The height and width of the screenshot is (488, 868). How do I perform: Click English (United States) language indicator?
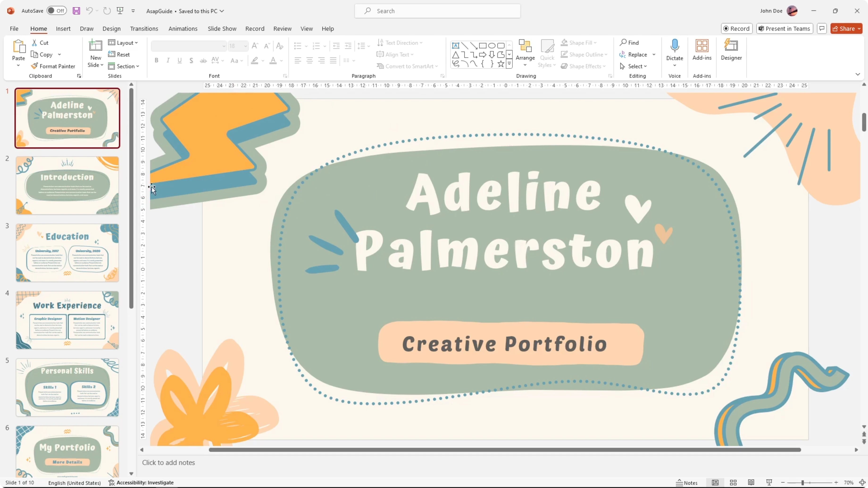(75, 483)
